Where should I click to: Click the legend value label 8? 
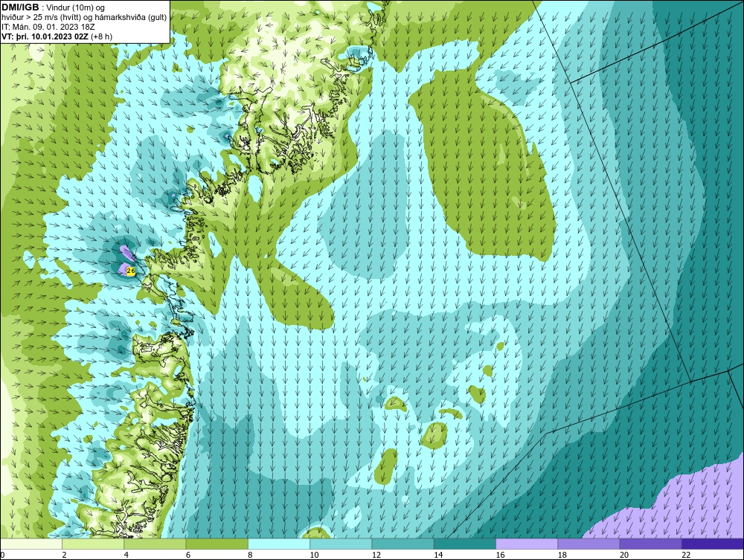[250, 555]
